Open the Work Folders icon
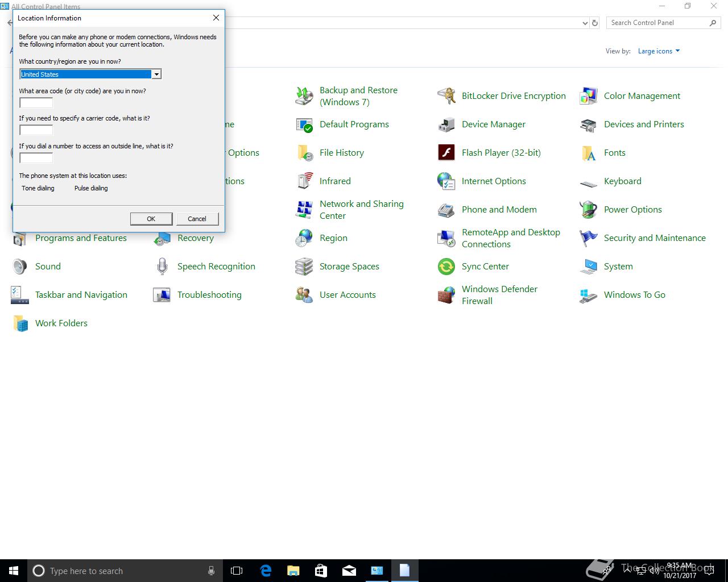The height and width of the screenshot is (582, 728). [x=20, y=323]
